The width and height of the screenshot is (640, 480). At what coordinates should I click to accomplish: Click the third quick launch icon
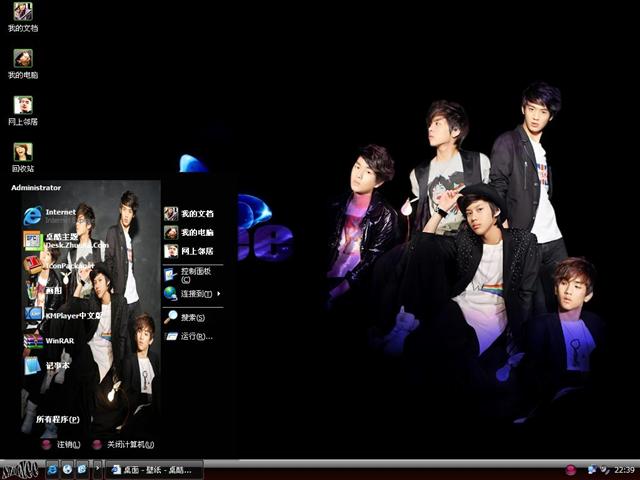82,470
